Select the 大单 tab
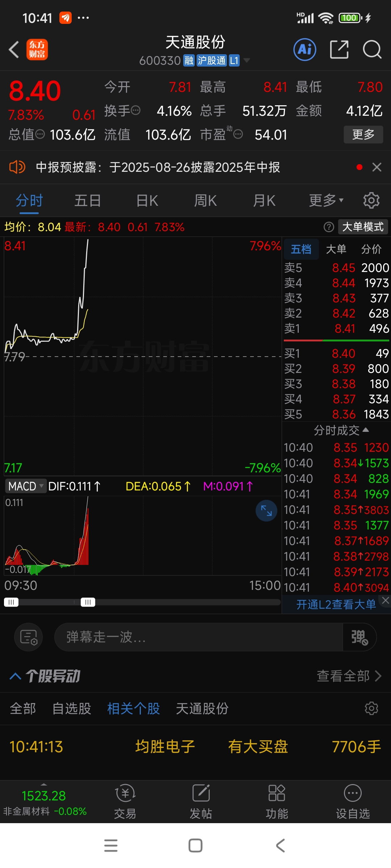This screenshot has height=868, width=391. pos(336,249)
